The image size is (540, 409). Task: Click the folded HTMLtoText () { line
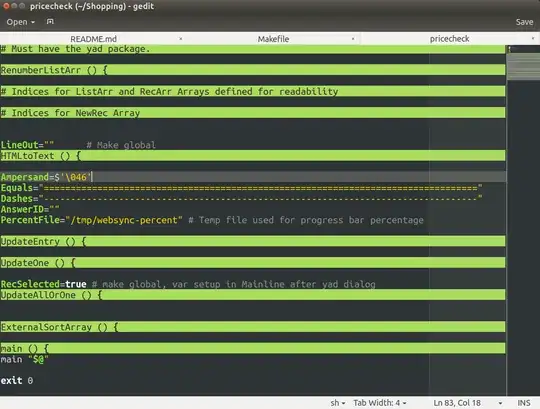click(x=253, y=156)
